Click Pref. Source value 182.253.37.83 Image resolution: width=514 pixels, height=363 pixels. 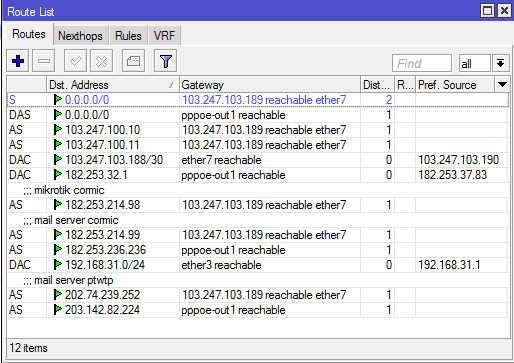[453, 175]
